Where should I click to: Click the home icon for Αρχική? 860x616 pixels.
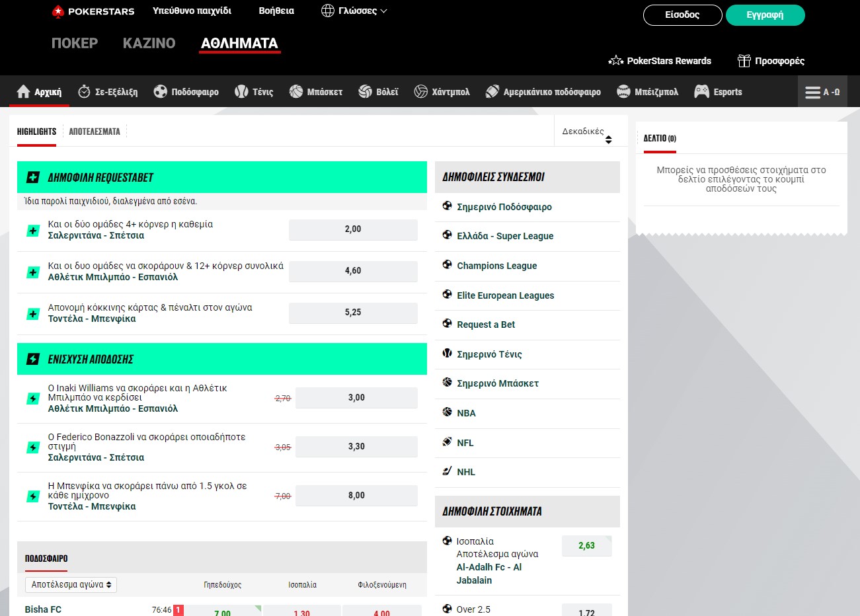pos(24,91)
